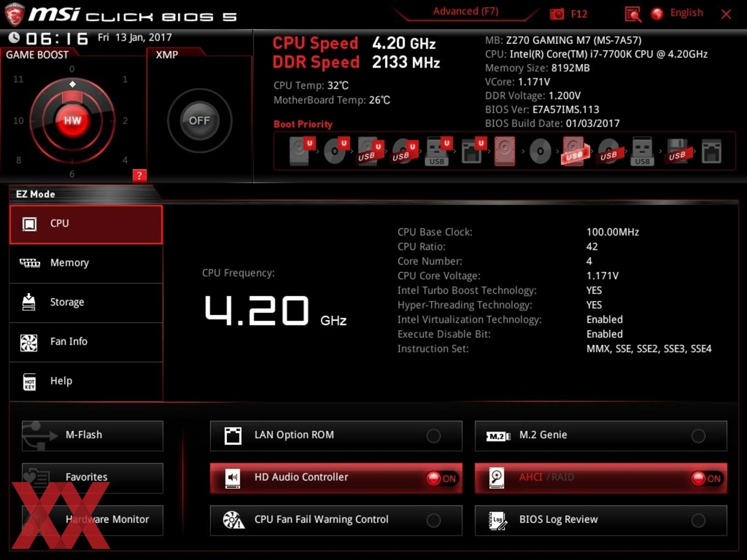Click the Core Number value 4
The height and width of the screenshot is (560, 747).
click(589, 261)
